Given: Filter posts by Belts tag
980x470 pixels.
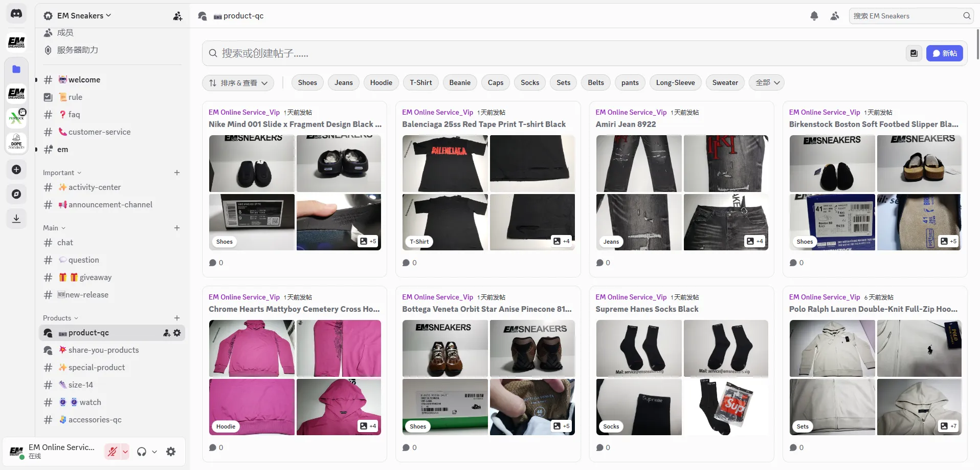Looking at the screenshot, I should (x=596, y=83).
